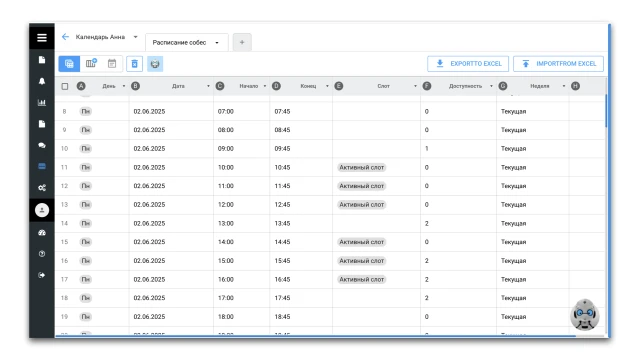Click the column C letter badge
The height and width of the screenshot is (360, 640).
click(x=220, y=86)
